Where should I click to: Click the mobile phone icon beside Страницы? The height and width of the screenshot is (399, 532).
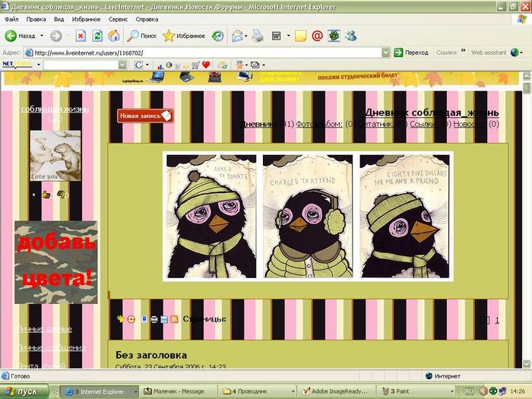point(144,319)
